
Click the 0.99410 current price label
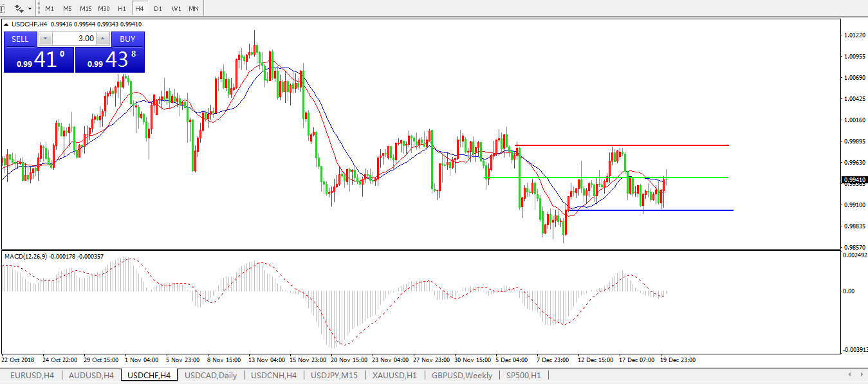coord(854,180)
